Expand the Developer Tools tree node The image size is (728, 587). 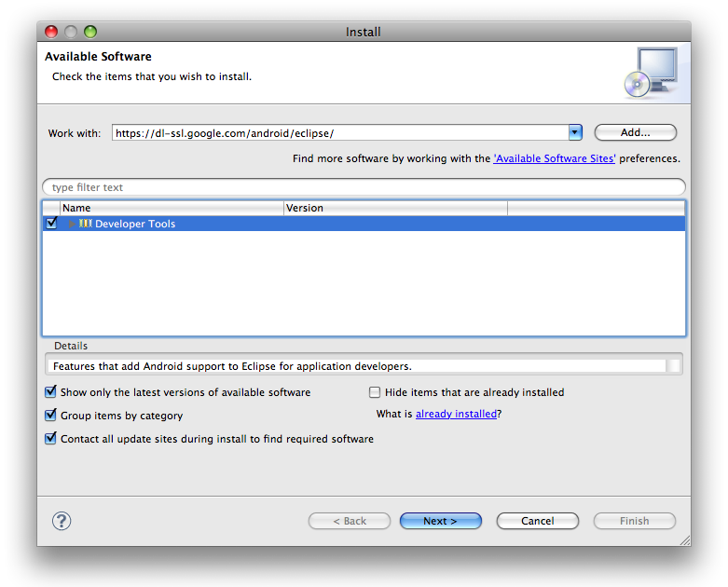pos(72,224)
